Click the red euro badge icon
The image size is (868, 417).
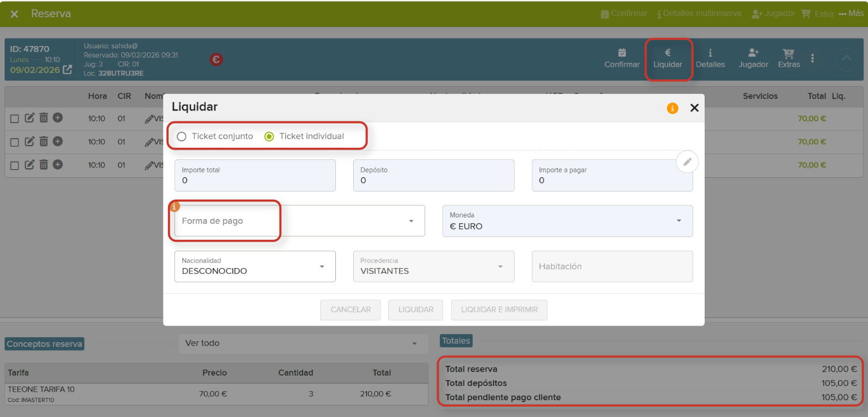(x=216, y=59)
